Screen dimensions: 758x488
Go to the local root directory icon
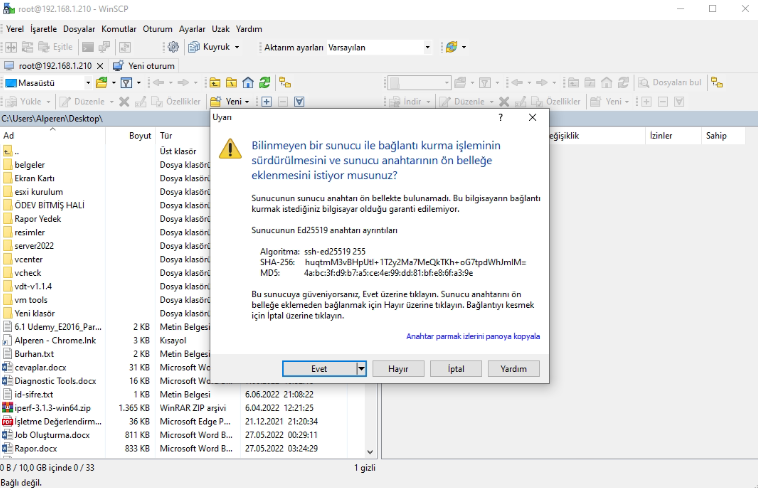(x=232, y=83)
